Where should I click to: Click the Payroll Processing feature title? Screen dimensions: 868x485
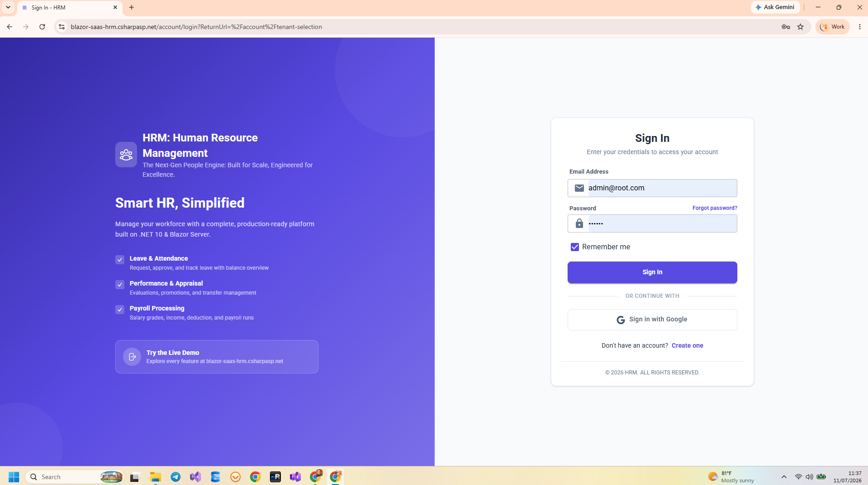[x=157, y=308]
